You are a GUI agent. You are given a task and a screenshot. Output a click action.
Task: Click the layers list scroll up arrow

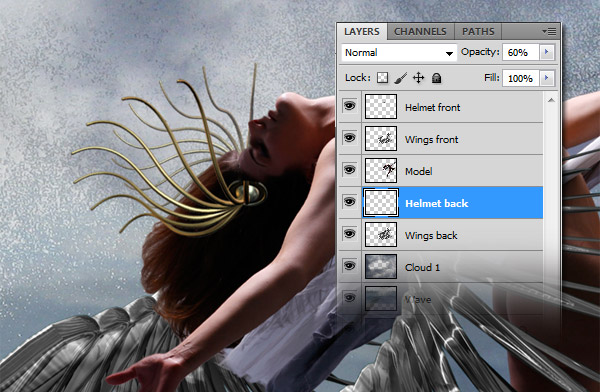[x=551, y=100]
